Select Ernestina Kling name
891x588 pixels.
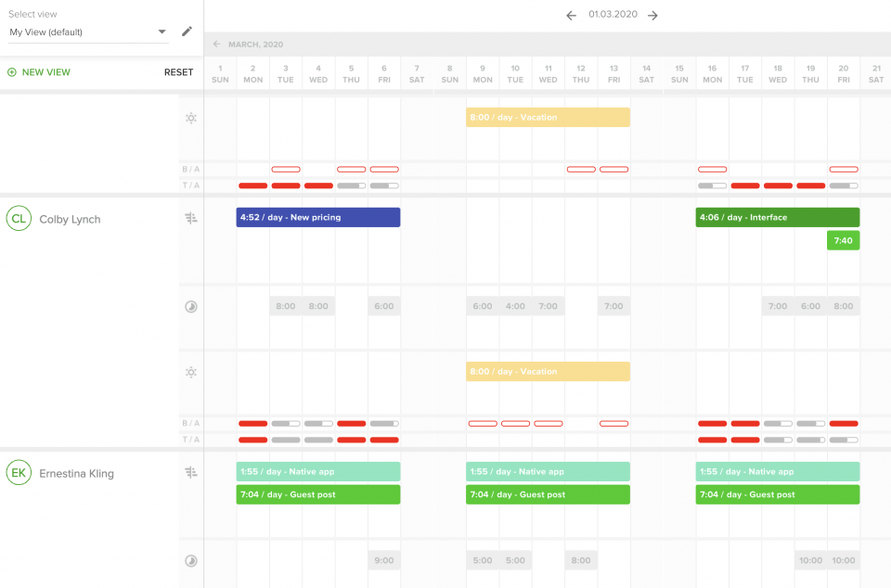77,473
